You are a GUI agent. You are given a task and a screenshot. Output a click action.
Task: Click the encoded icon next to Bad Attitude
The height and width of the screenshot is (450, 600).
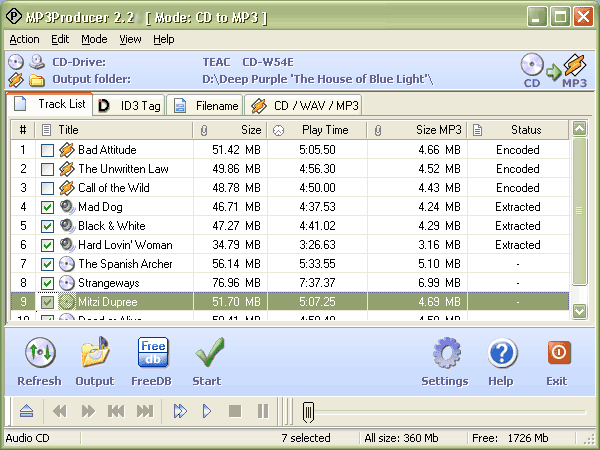click(67, 150)
